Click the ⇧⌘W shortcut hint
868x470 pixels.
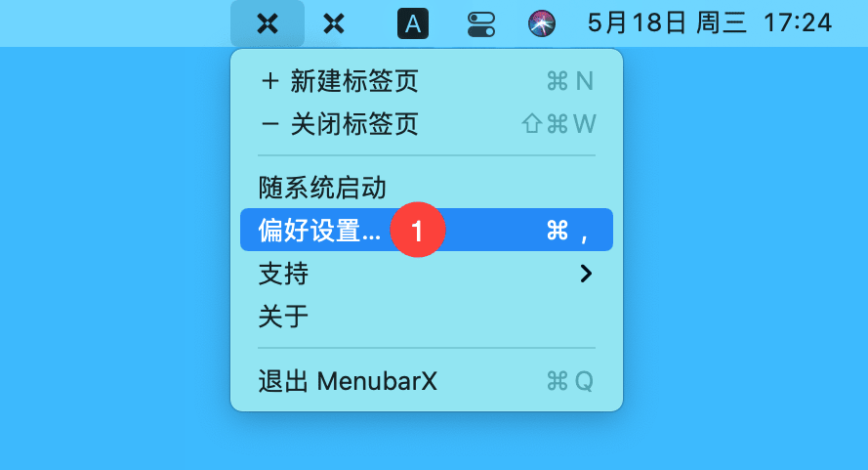point(558,124)
